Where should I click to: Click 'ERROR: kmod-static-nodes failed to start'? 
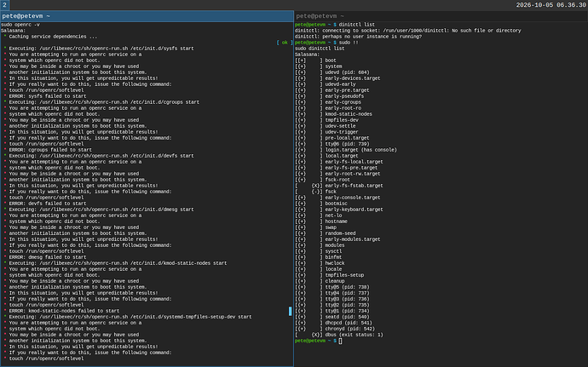coord(64,311)
